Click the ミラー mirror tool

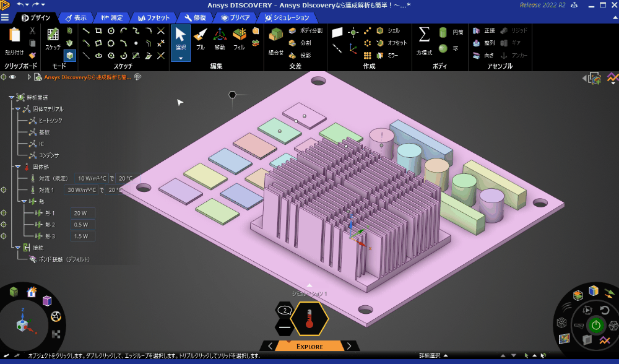387,55
